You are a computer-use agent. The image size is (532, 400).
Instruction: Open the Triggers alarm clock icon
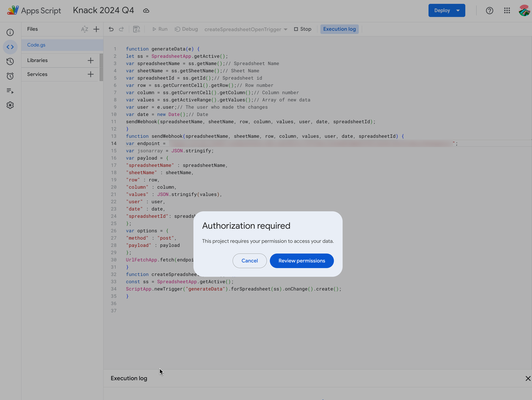[x=10, y=76]
